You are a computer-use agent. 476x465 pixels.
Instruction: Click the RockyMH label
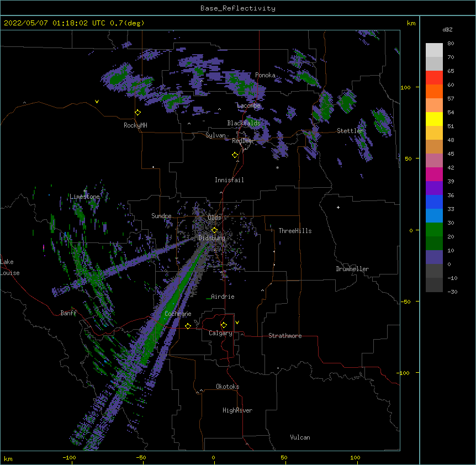coord(135,125)
